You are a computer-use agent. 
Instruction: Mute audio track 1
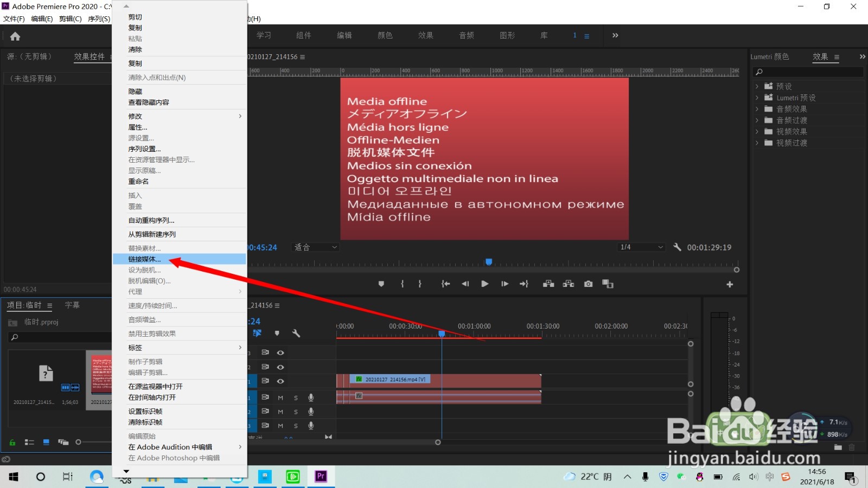coord(280,397)
